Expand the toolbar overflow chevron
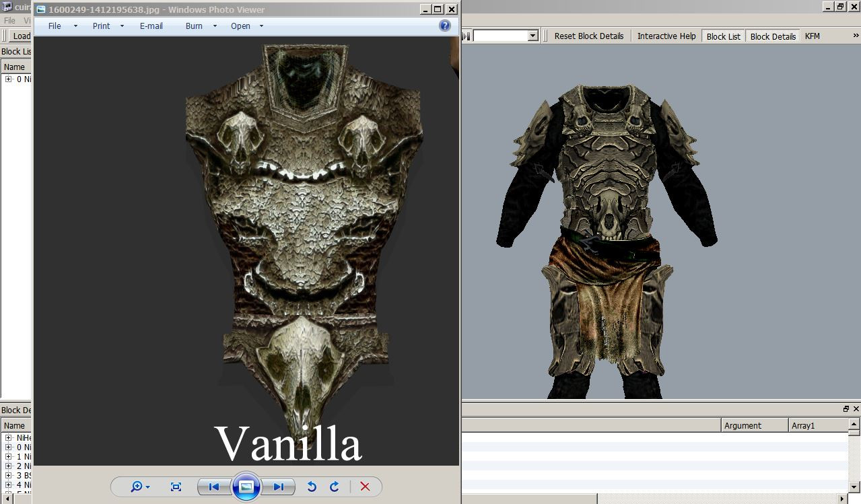Screen dimensions: 861x504 (x=855, y=36)
